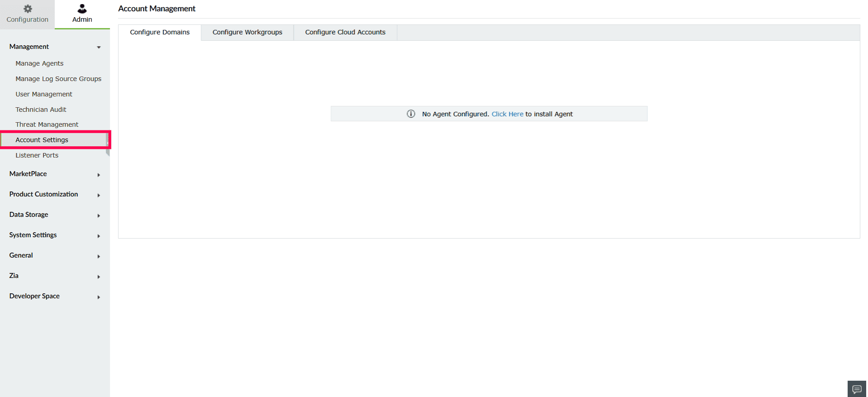Expand Product Customization section
The height and width of the screenshot is (397, 868).
55,194
